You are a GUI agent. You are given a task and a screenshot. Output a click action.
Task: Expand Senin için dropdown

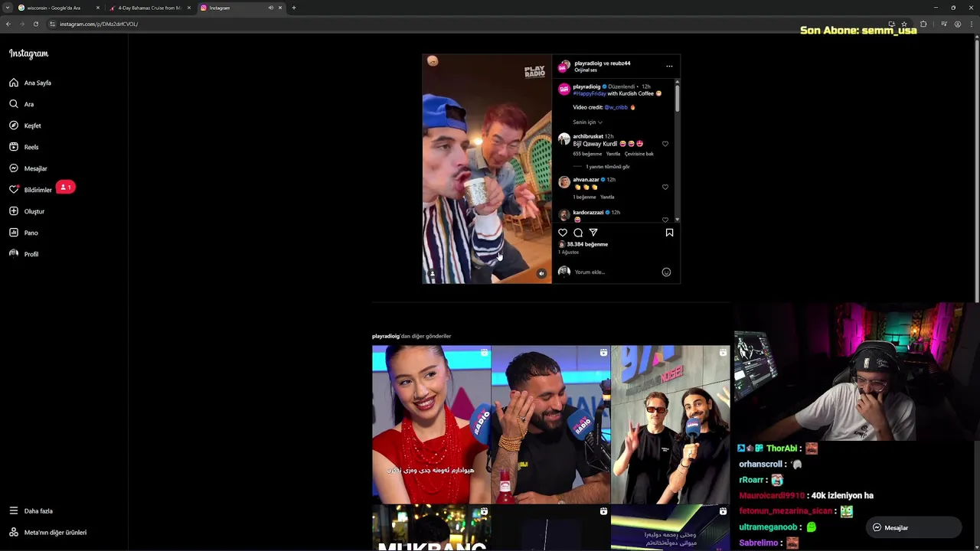coord(587,122)
